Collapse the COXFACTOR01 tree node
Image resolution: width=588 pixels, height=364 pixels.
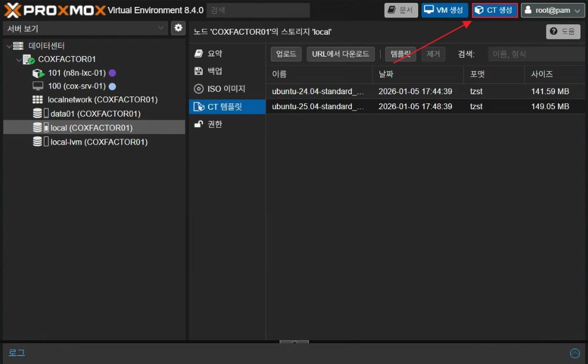coord(18,60)
